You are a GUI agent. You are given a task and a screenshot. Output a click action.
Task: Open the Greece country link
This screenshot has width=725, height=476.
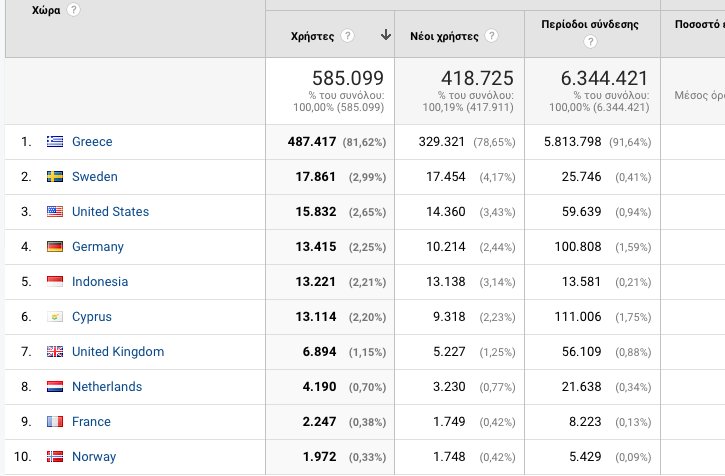coord(92,142)
